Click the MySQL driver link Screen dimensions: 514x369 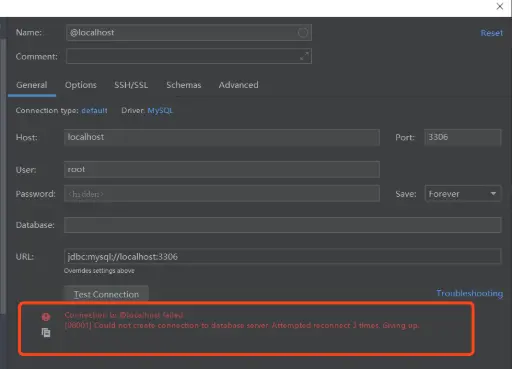click(160, 110)
